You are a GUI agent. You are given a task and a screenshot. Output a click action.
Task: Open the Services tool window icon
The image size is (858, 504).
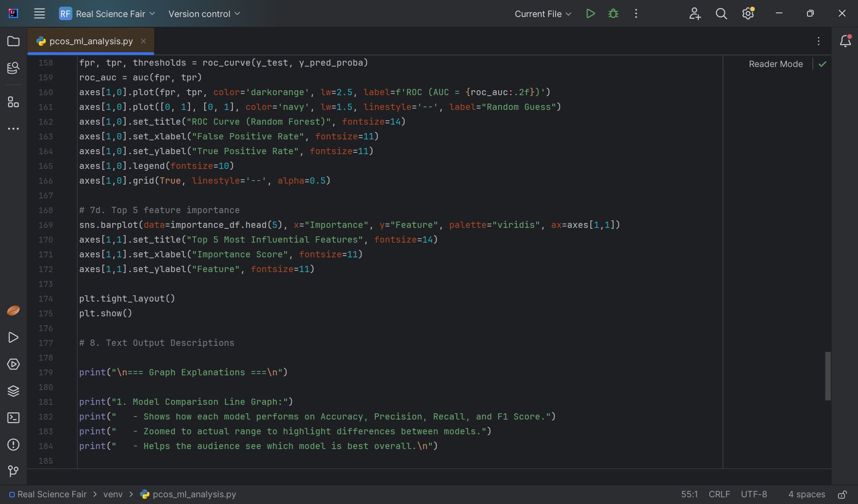[x=13, y=364]
